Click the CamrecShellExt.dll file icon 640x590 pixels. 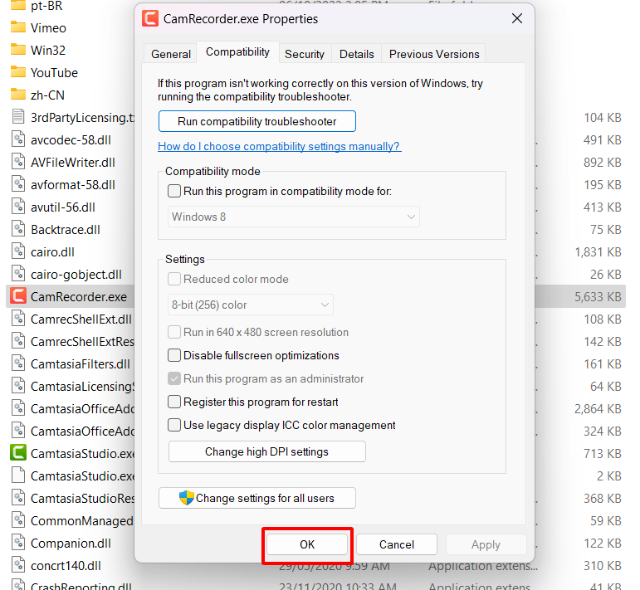(x=18, y=319)
